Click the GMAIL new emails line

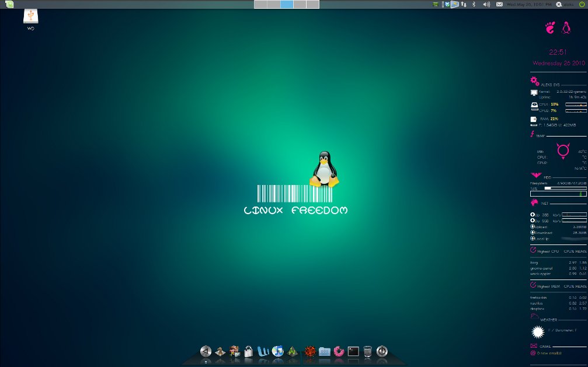coord(546,353)
